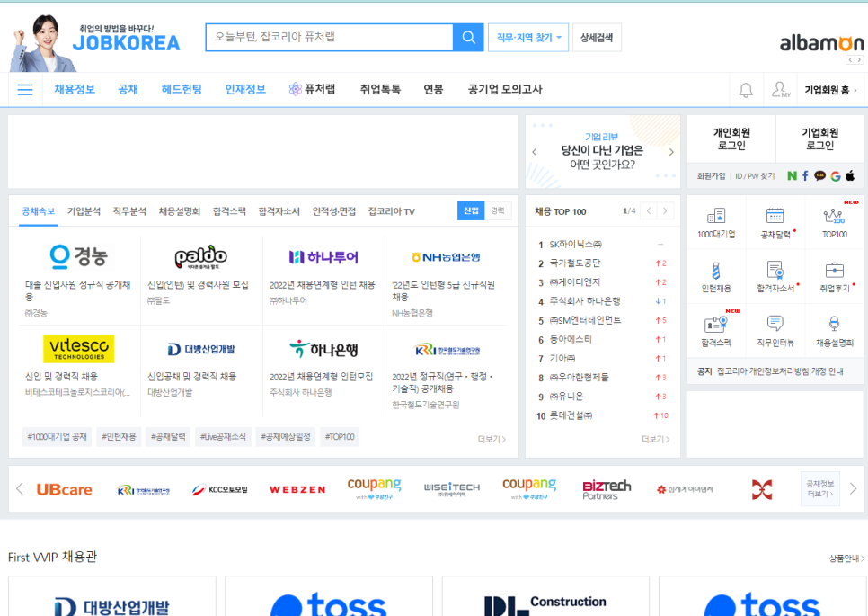Switch to the 합격자소서 tab
Viewport: 868px width, 616px height.
click(x=279, y=211)
